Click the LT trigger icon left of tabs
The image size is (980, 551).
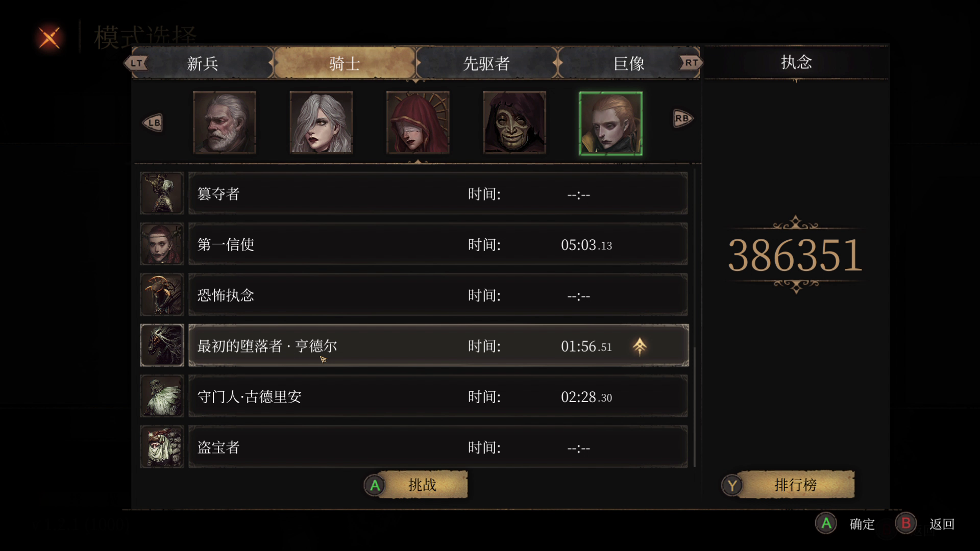[x=136, y=63]
